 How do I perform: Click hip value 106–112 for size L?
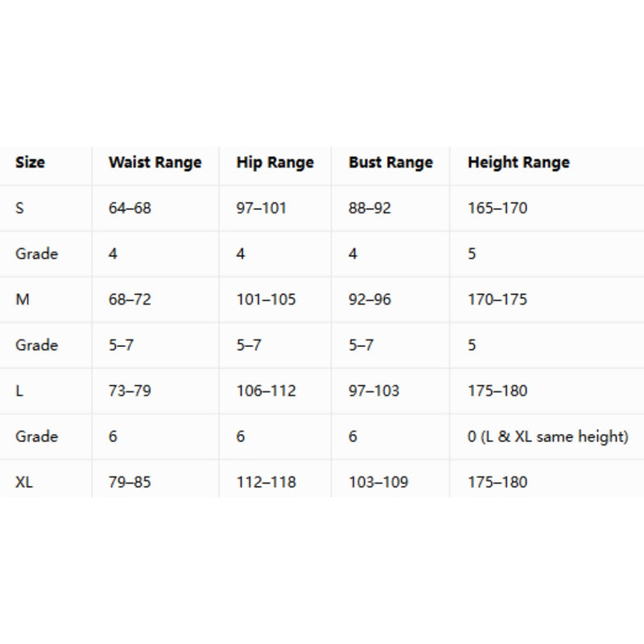(x=266, y=390)
